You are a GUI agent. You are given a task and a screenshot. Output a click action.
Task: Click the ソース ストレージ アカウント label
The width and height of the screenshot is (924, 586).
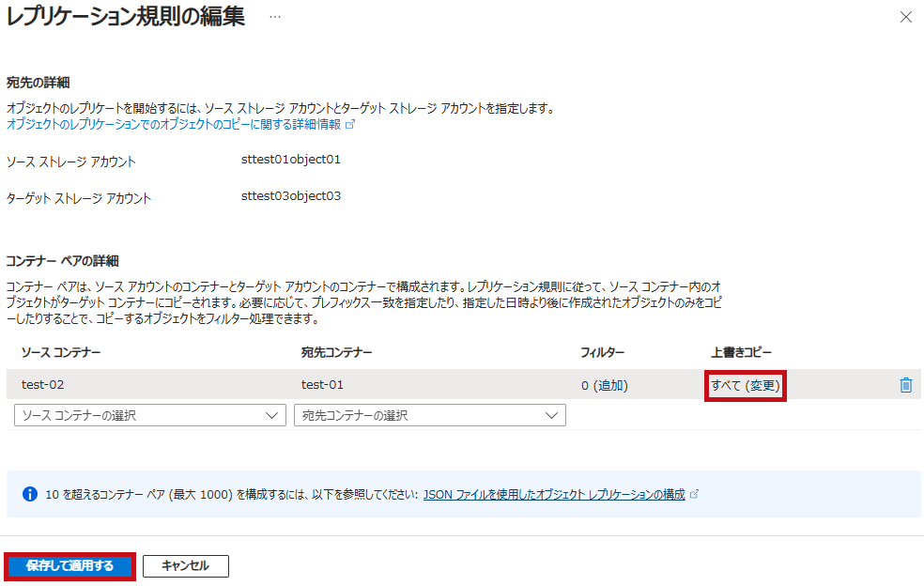[x=71, y=162]
